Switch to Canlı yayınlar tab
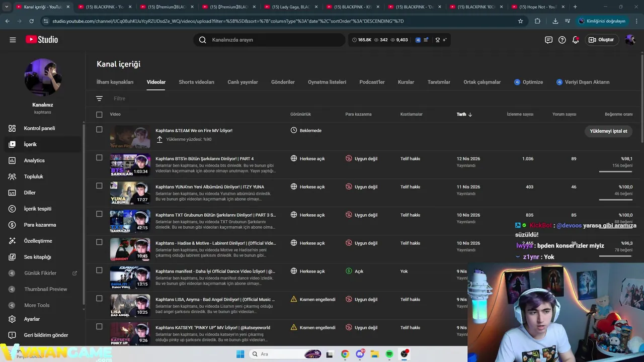This screenshot has width=644, height=362. click(243, 82)
